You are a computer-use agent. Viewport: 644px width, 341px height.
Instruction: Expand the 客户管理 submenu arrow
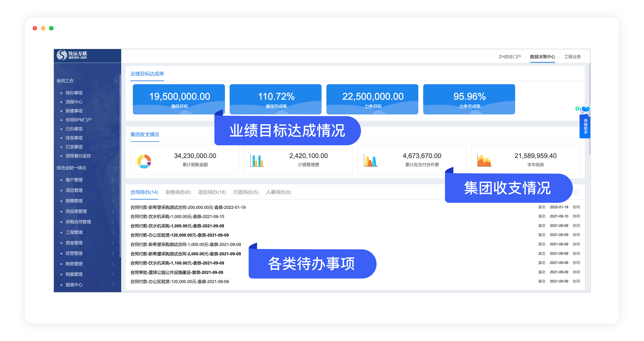(113, 180)
